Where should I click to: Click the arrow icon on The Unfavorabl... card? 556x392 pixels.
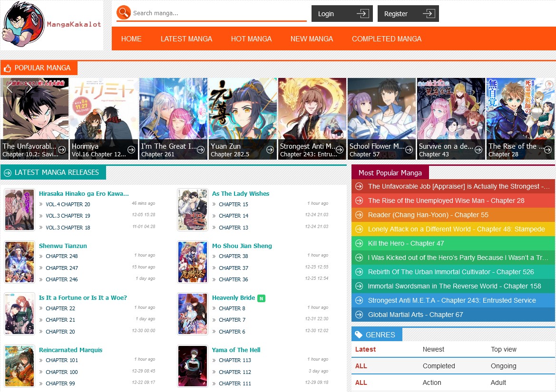pos(62,150)
